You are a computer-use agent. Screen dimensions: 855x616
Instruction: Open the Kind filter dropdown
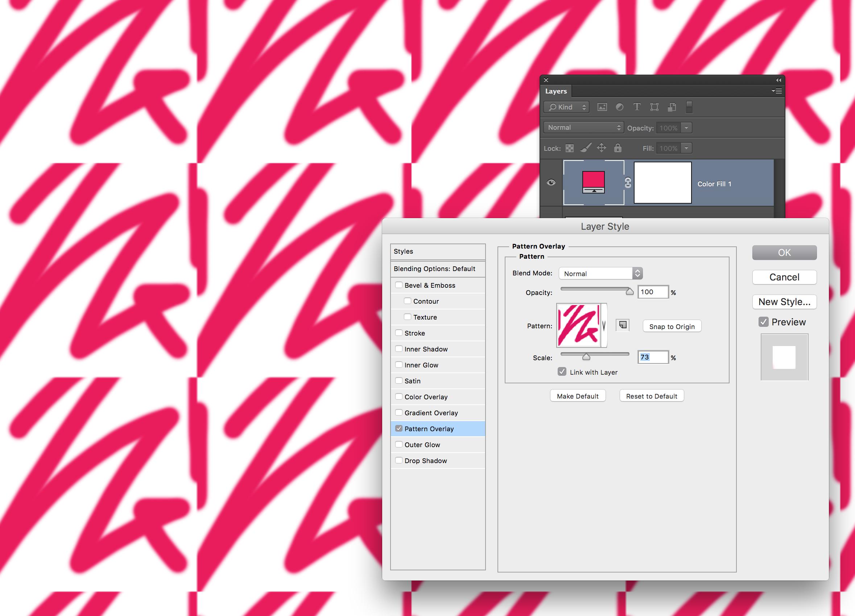pos(566,107)
